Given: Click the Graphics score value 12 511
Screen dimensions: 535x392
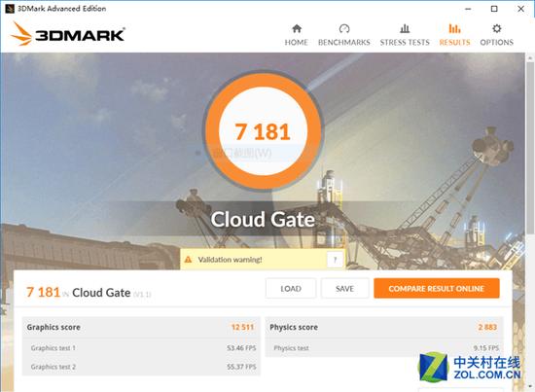Looking at the screenshot, I should (x=242, y=327).
